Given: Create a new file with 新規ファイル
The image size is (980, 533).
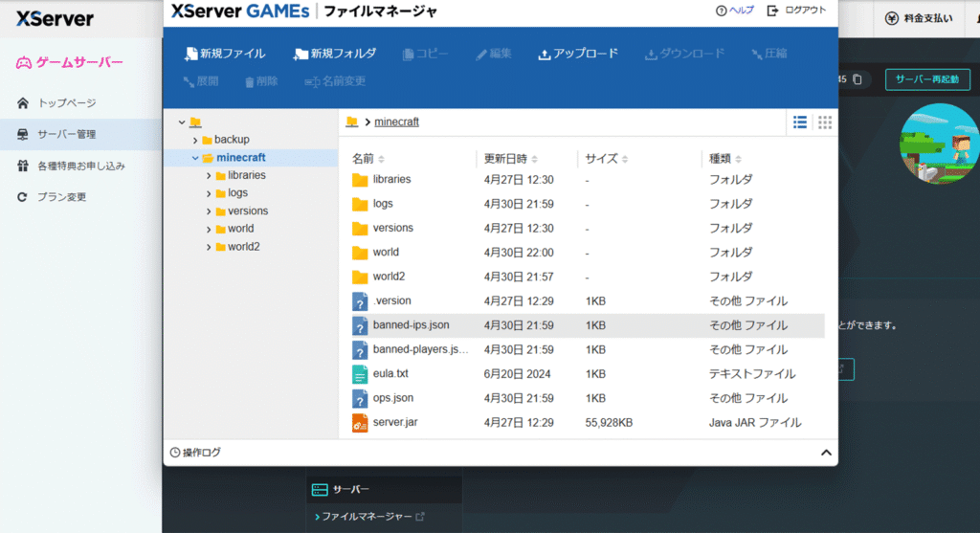Looking at the screenshot, I should click(x=225, y=54).
